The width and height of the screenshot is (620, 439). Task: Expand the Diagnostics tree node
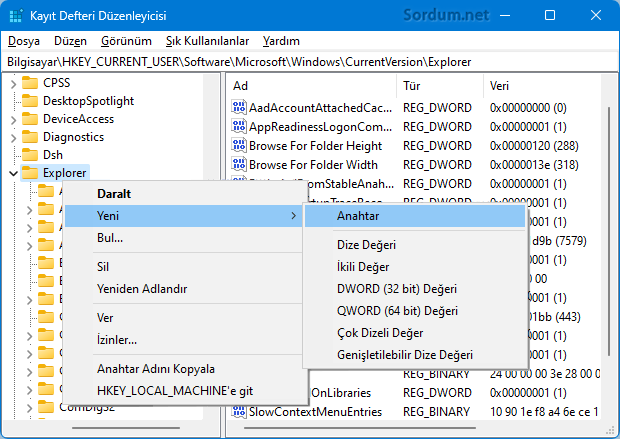pyautogui.click(x=13, y=138)
